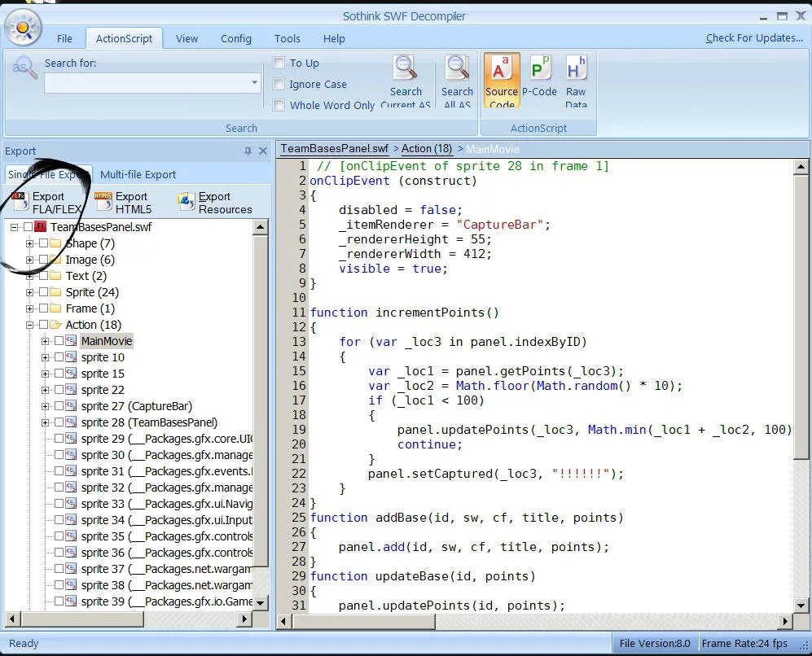Click the sprite 39 script icon
Screen dimensions: 812x656
pos(72,601)
